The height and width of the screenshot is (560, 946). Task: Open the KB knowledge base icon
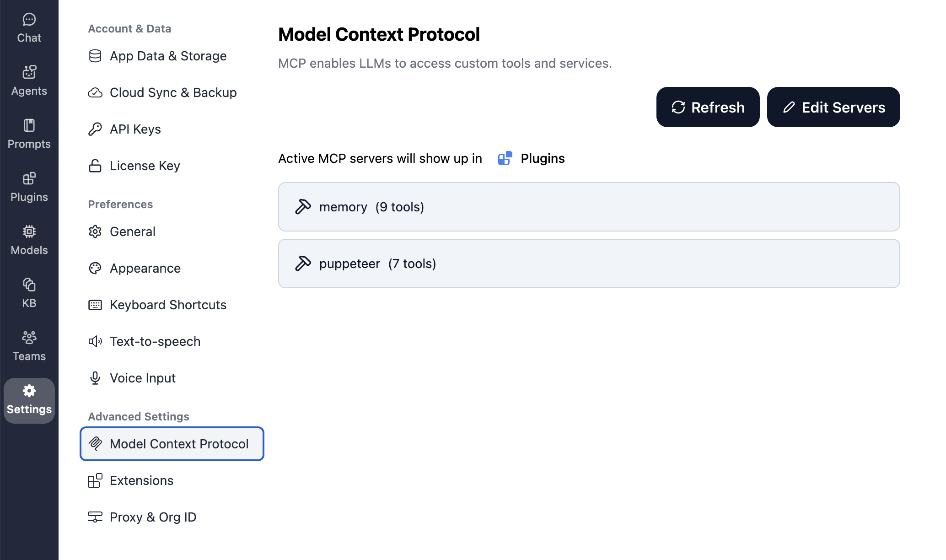[x=29, y=293]
